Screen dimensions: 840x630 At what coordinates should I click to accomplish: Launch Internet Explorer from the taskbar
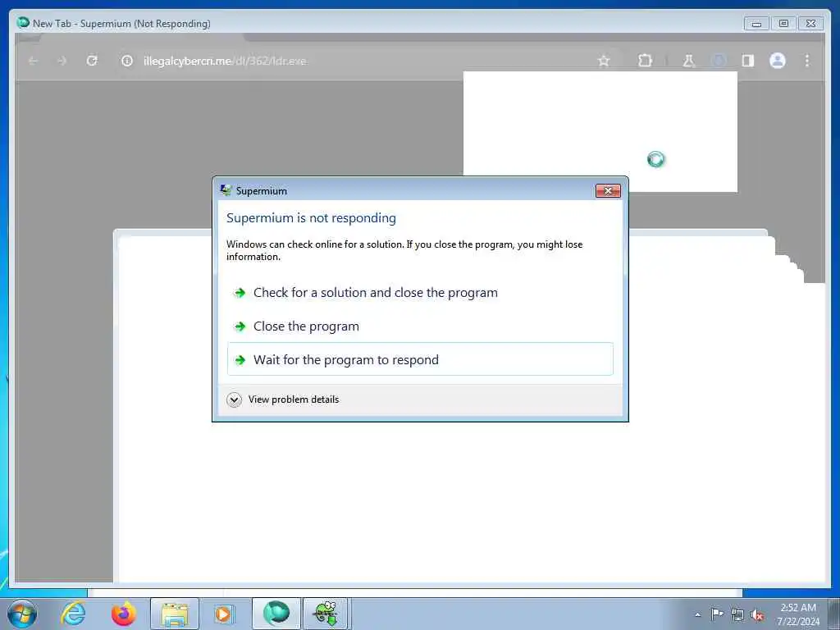(x=73, y=614)
